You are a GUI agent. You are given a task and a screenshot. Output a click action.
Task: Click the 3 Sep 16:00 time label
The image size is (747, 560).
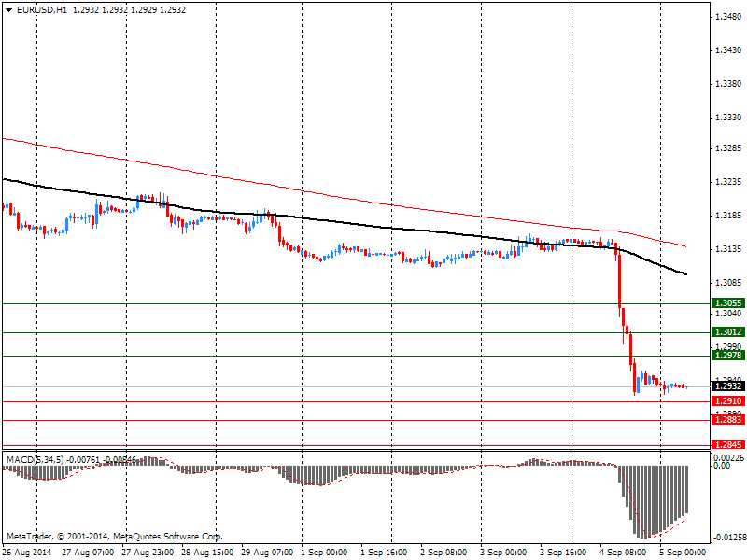(563, 553)
